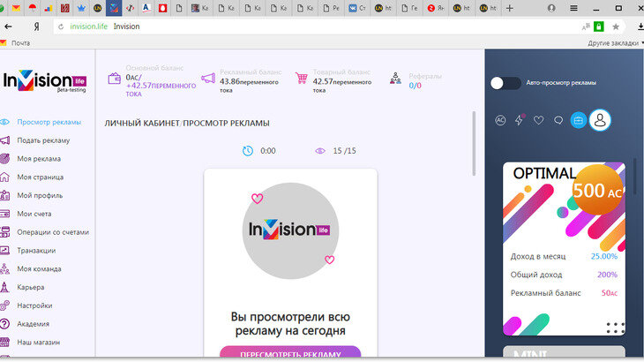Click the 25.00% monthly income value

pyautogui.click(x=603, y=256)
